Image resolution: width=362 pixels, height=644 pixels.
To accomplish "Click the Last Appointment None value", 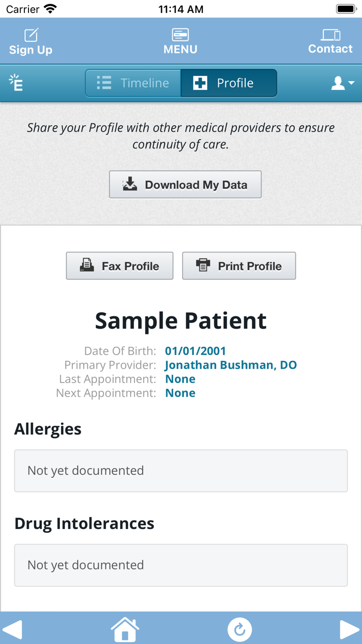I will (180, 379).
